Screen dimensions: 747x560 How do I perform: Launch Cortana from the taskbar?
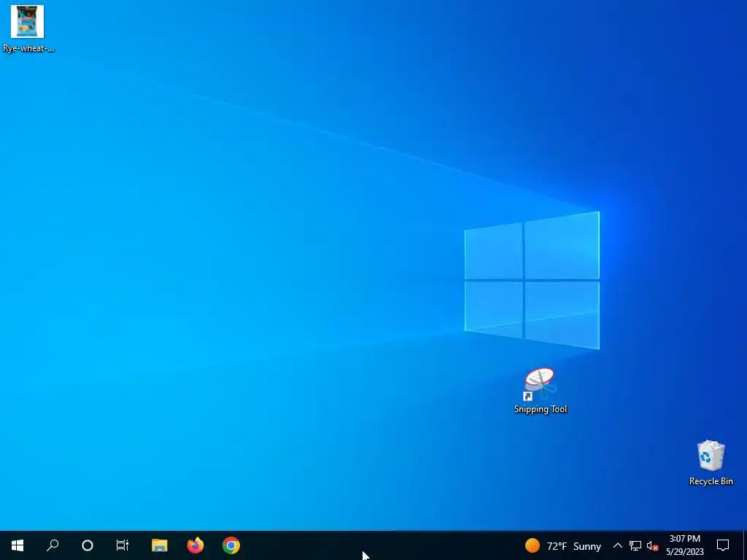(x=88, y=545)
